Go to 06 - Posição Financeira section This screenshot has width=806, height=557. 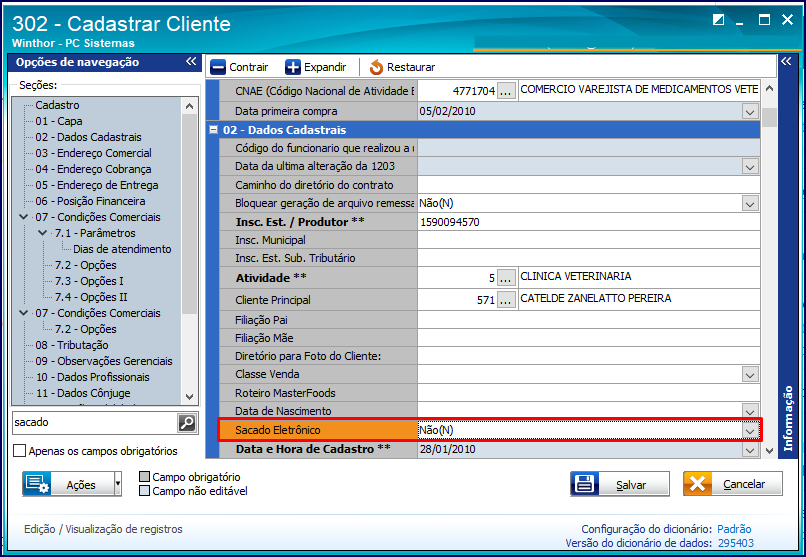tap(90, 201)
